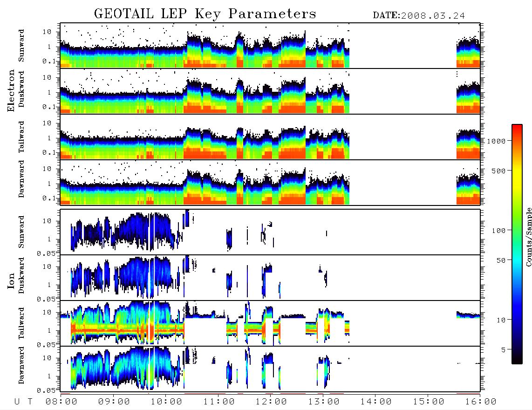This screenshot has width=532, height=410.
Task: Click the Ion Tailward spectrogram panel
Action: (270, 323)
